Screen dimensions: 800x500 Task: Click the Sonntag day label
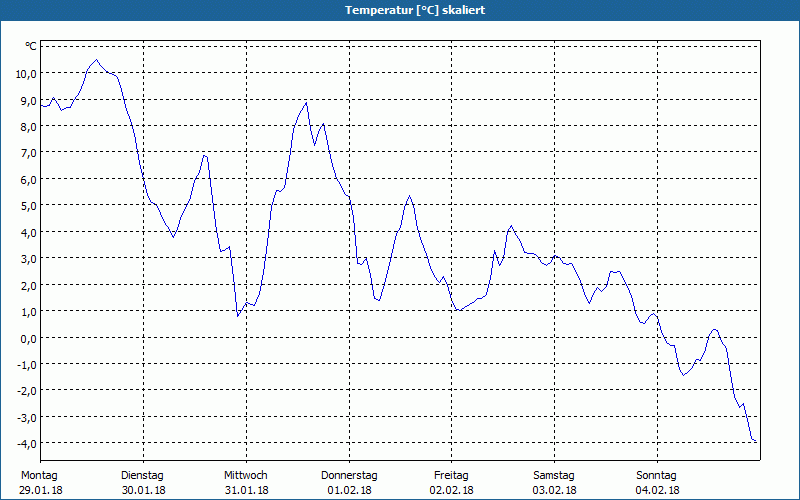point(657,476)
